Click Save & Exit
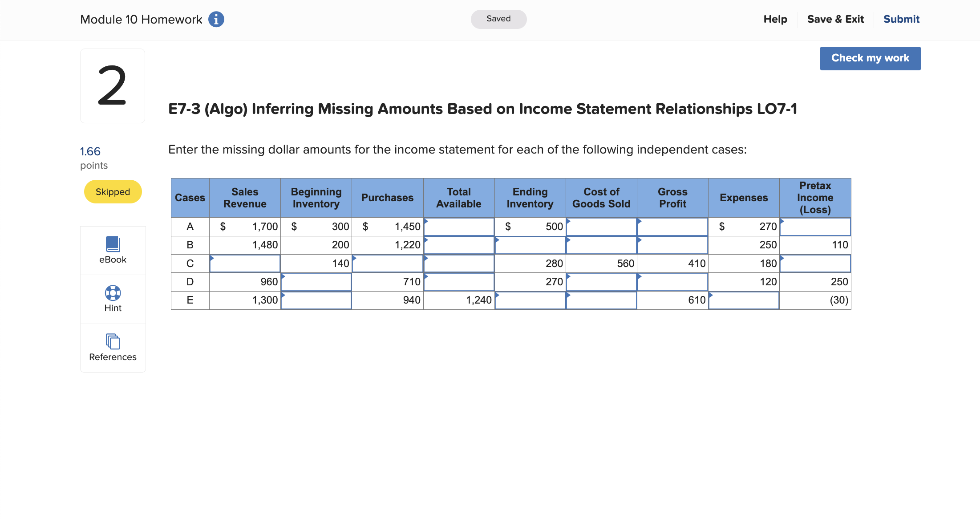Viewport: 980px width, 519px height. [x=835, y=19]
